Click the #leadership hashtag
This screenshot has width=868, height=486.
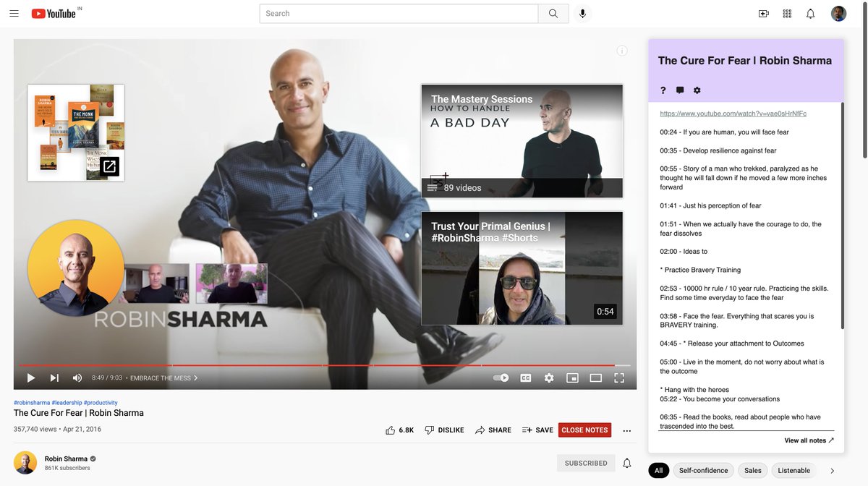67,403
